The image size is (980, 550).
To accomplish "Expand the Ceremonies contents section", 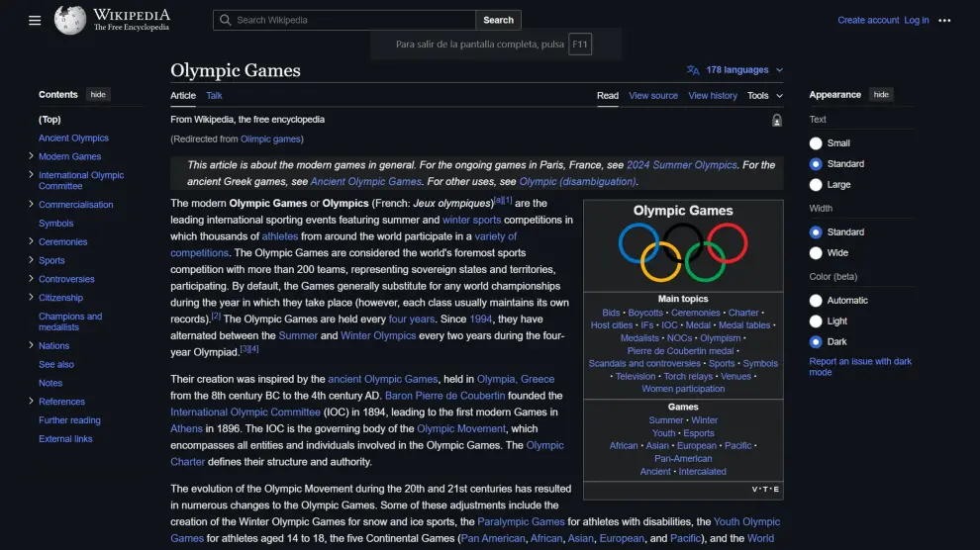I will 32,242.
